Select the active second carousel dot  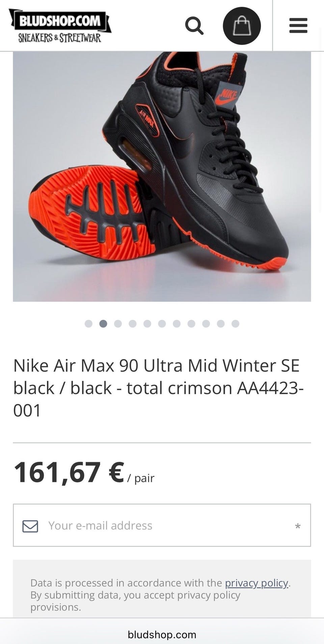(x=103, y=324)
